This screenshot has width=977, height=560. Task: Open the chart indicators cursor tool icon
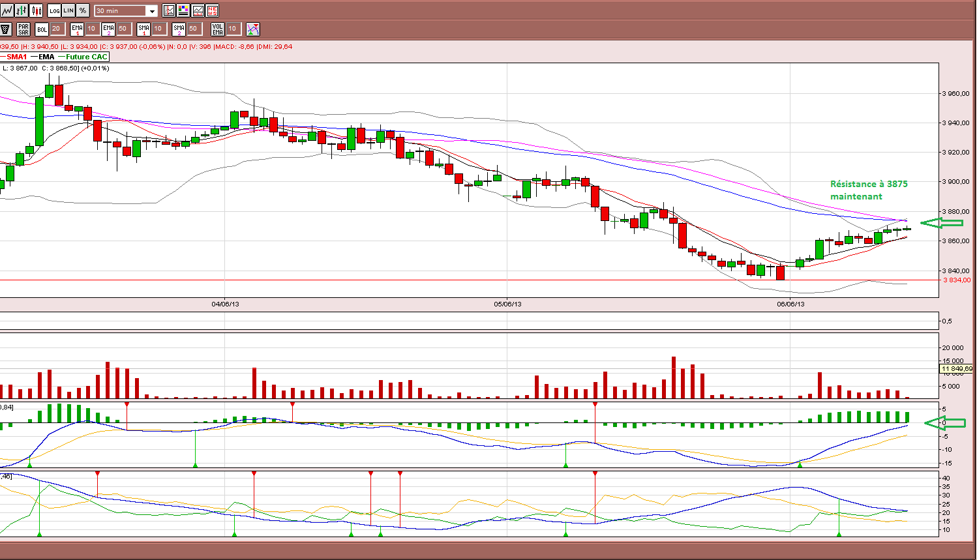169,10
